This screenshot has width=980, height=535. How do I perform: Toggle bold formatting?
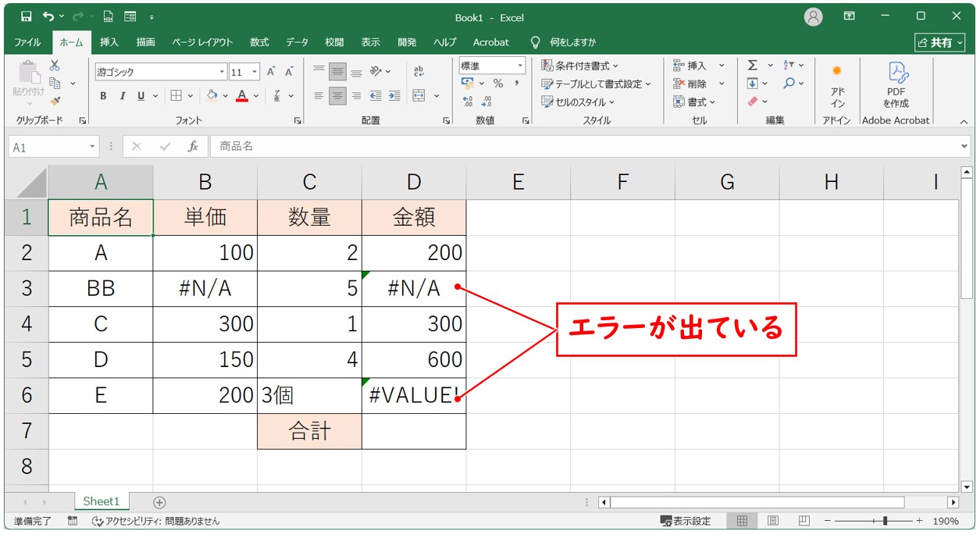(103, 96)
